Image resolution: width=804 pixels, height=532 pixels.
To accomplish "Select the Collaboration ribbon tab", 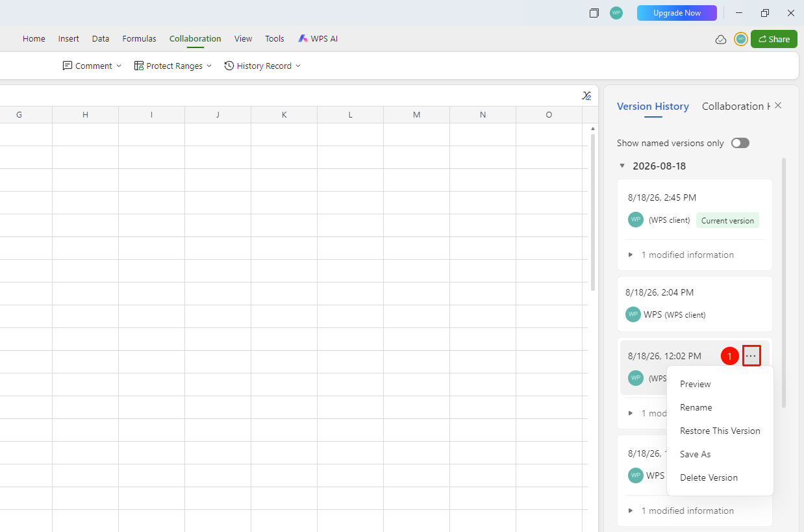I will tap(195, 39).
